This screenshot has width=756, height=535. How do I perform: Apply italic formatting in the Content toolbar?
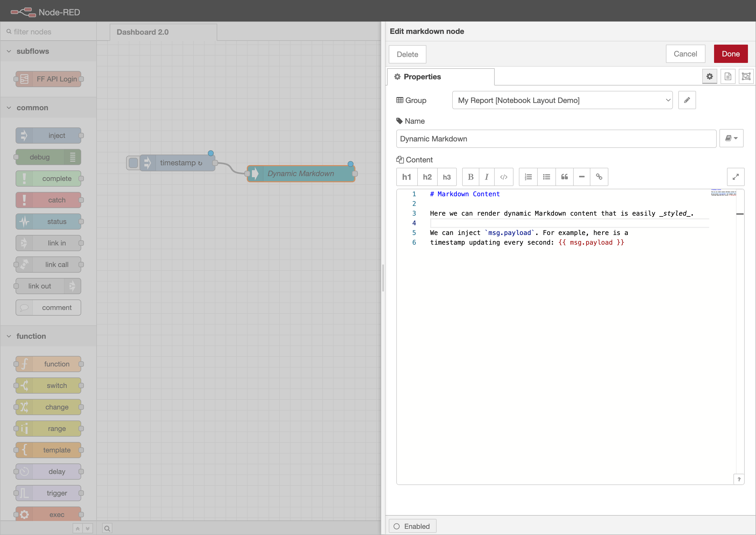click(x=487, y=177)
